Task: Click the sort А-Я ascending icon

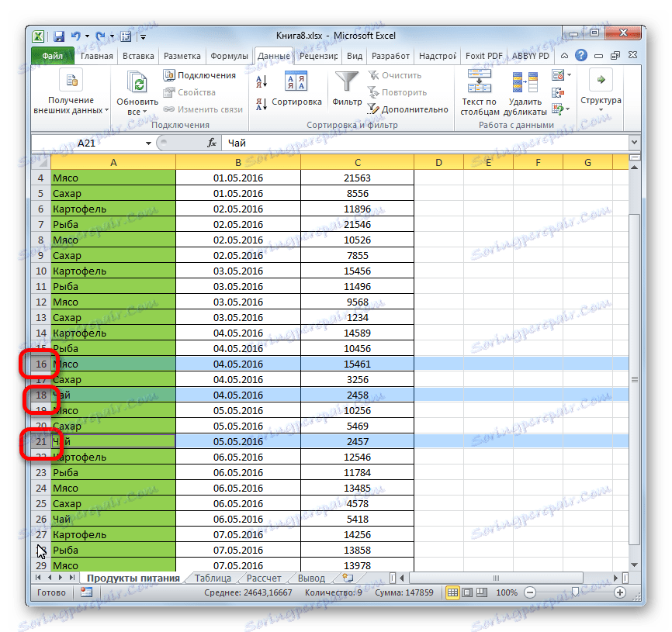Action: [262, 80]
